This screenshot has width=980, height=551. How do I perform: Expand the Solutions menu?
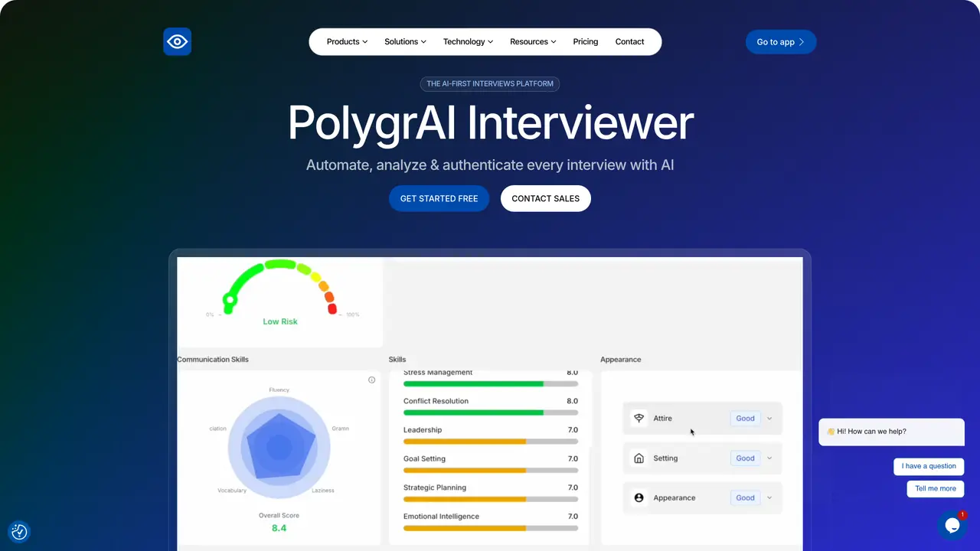point(405,41)
